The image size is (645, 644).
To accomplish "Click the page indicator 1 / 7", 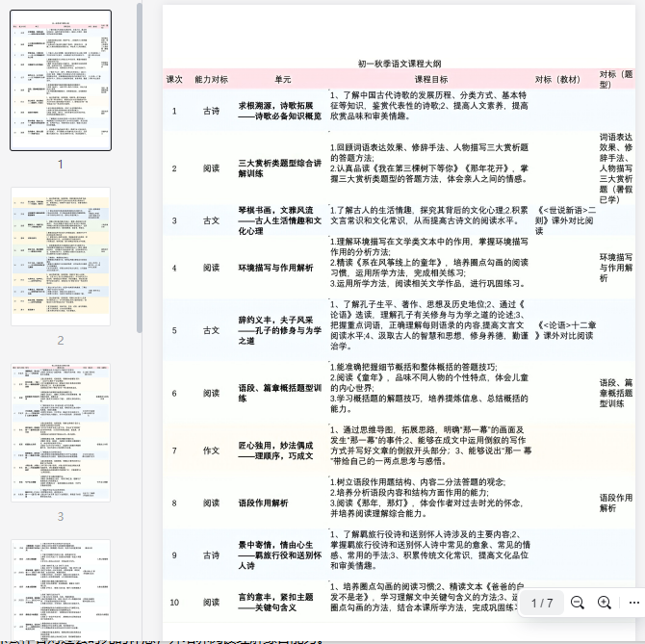I will pos(542,603).
